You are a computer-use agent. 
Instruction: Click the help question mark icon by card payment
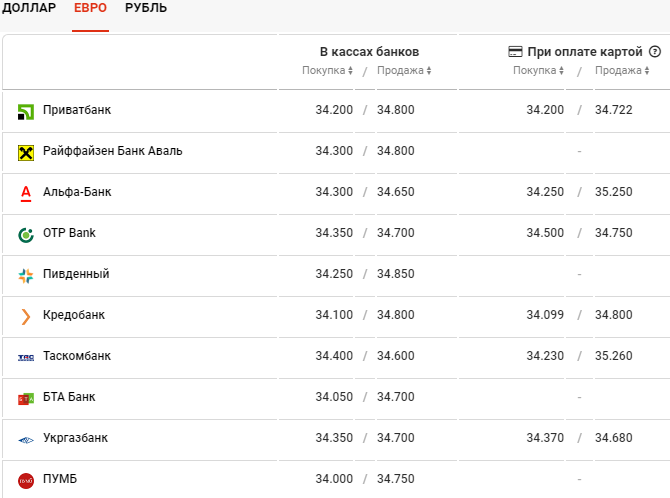[x=654, y=51]
